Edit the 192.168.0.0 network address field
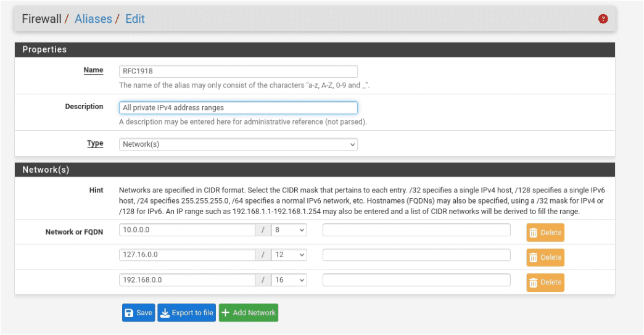The image size is (644, 335). 187,280
